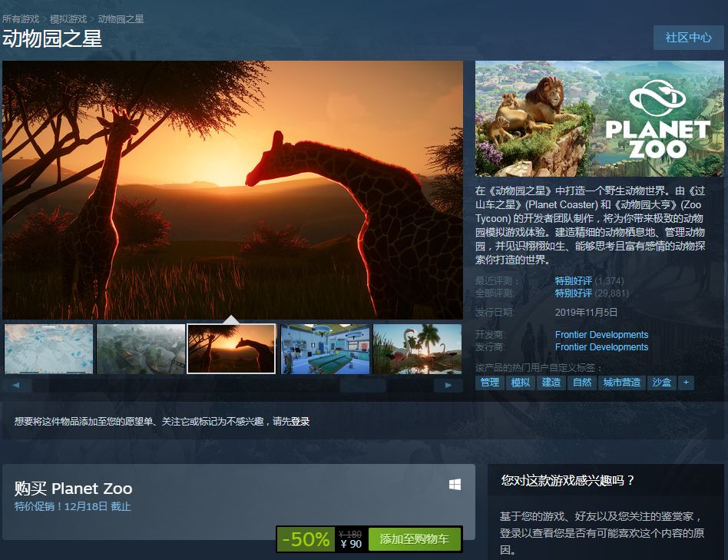728x560 pixels.
Task: Open the developer Frontier Developments link
Action: coord(601,335)
